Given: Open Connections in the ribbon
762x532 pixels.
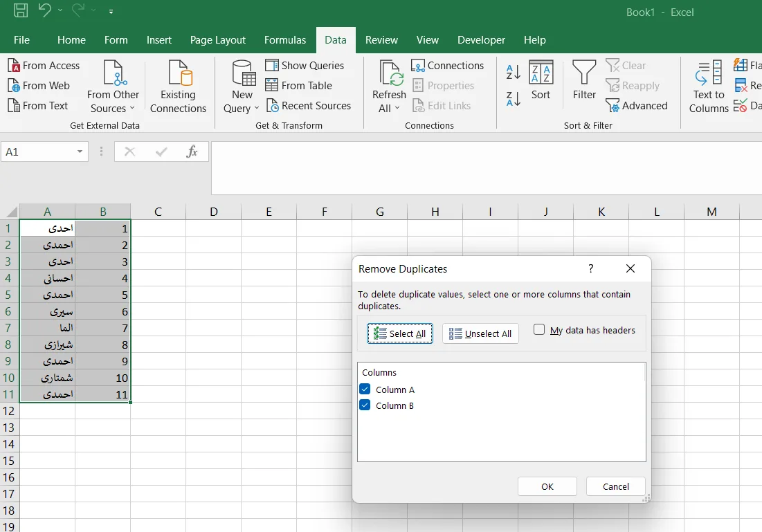Looking at the screenshot, I should coord(448,66).
